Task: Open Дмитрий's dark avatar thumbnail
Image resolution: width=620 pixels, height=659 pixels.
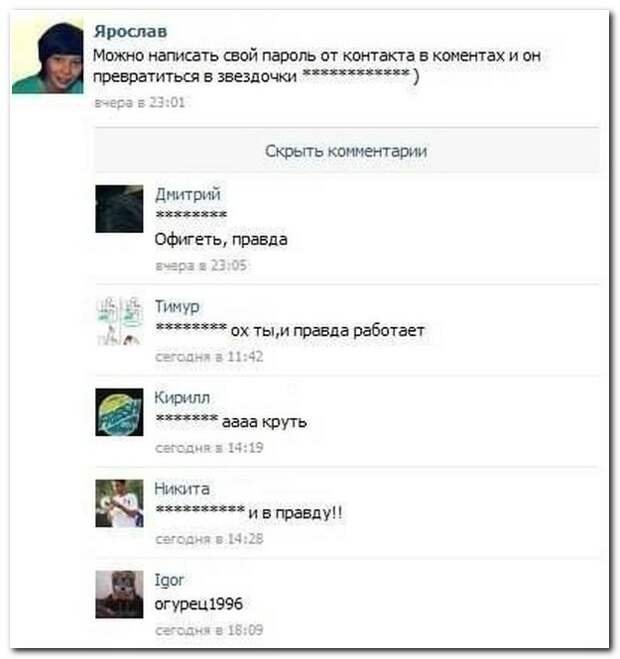Action: 119,208
